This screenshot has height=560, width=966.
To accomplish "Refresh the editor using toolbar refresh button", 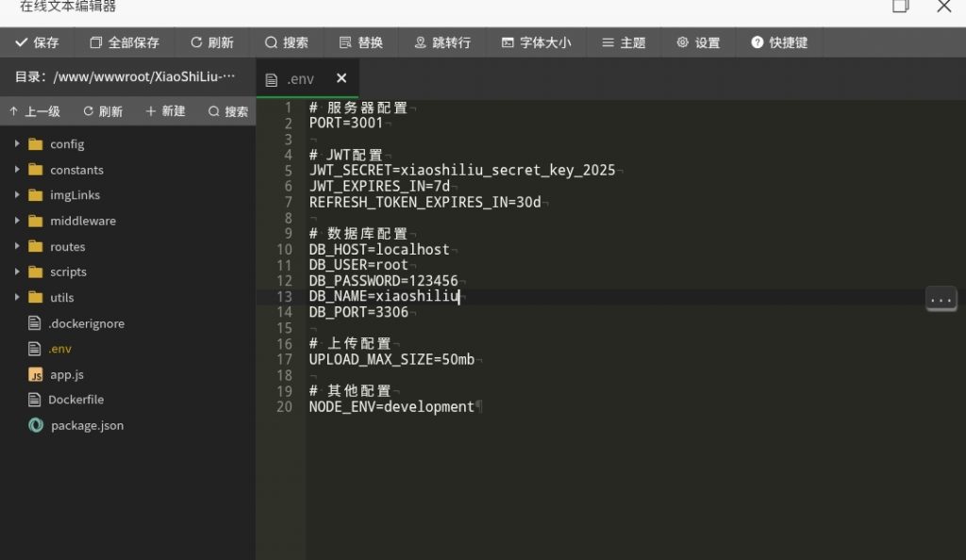I will (211, 42).
